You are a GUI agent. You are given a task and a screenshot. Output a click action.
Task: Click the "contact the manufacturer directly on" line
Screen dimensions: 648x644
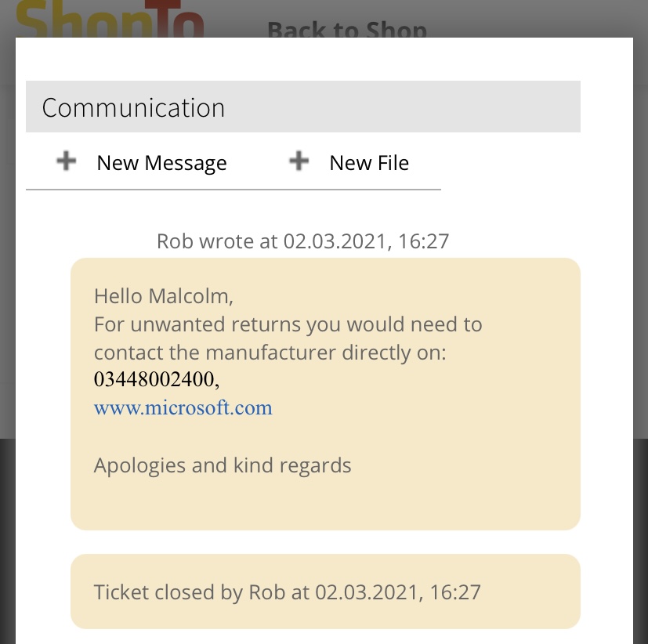pos(270,353)
